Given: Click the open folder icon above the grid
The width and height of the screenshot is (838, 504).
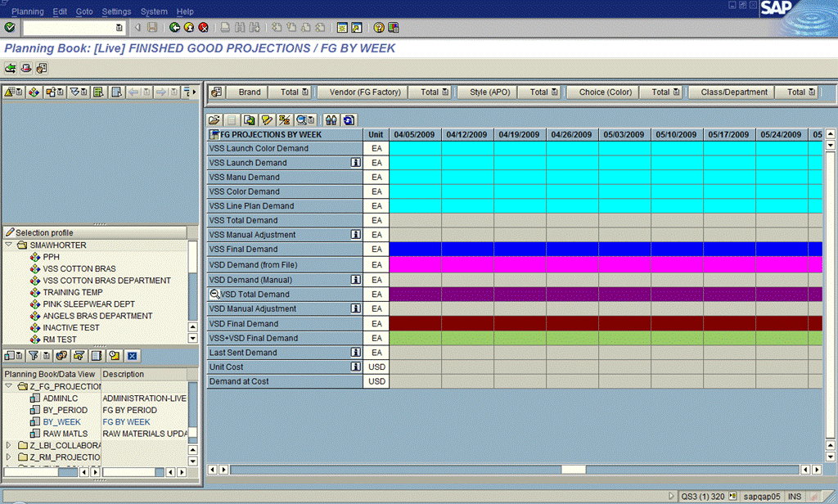Looking at the screenshot, I should 214,120.
